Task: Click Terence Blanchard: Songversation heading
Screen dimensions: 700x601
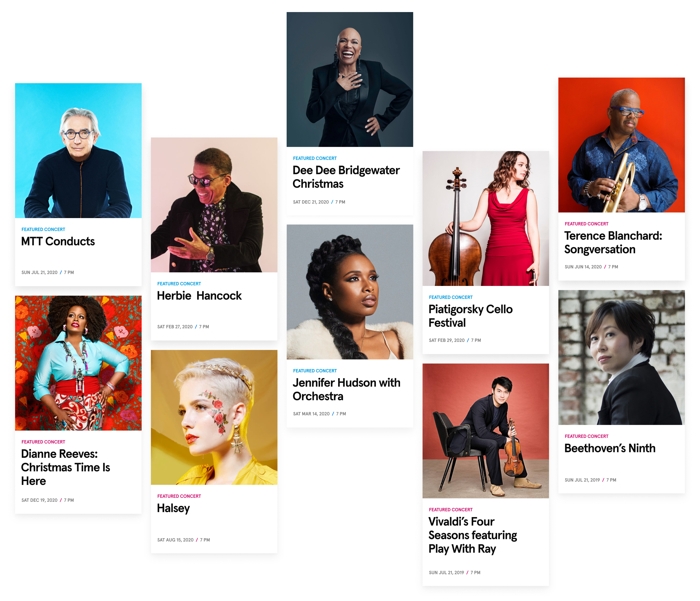Action: pos(613,242)
